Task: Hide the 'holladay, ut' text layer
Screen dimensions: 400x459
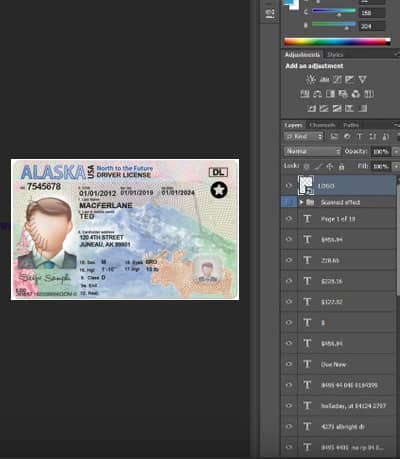Action: pos(289,406)
